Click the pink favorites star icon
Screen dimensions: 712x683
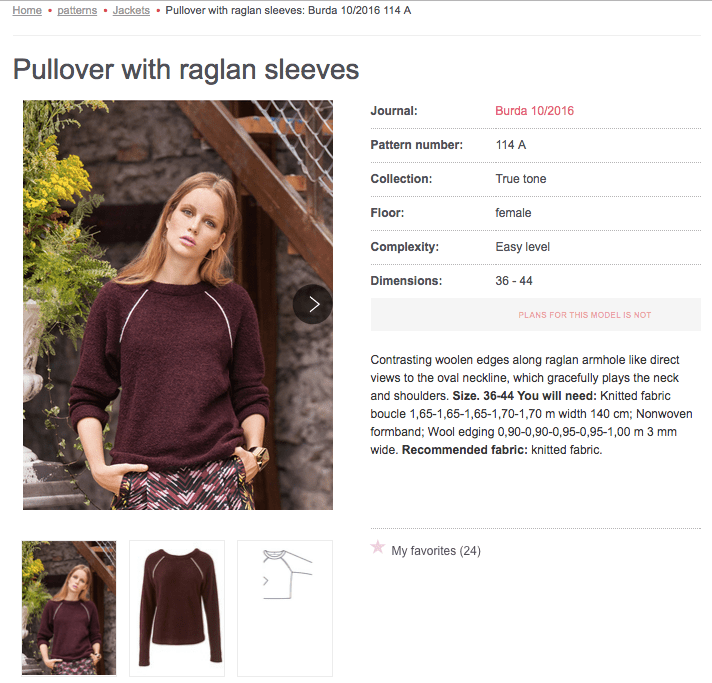[x=378, y=547]
